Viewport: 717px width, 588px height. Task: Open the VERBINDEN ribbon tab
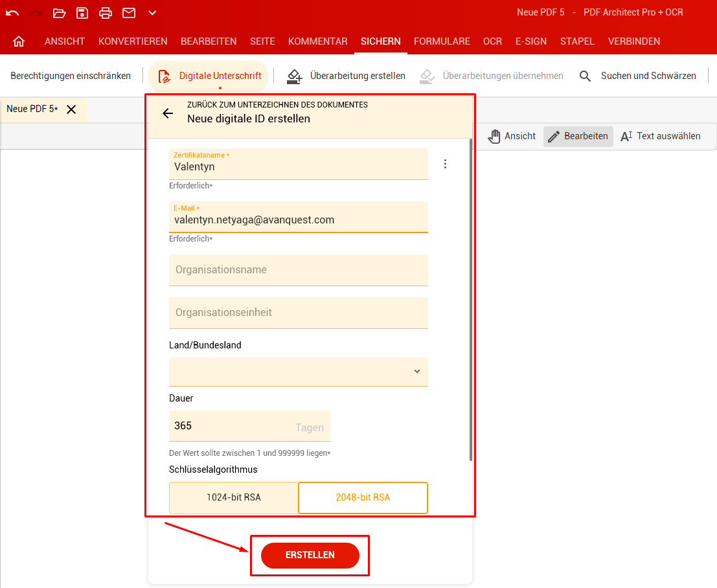[634, 41]
